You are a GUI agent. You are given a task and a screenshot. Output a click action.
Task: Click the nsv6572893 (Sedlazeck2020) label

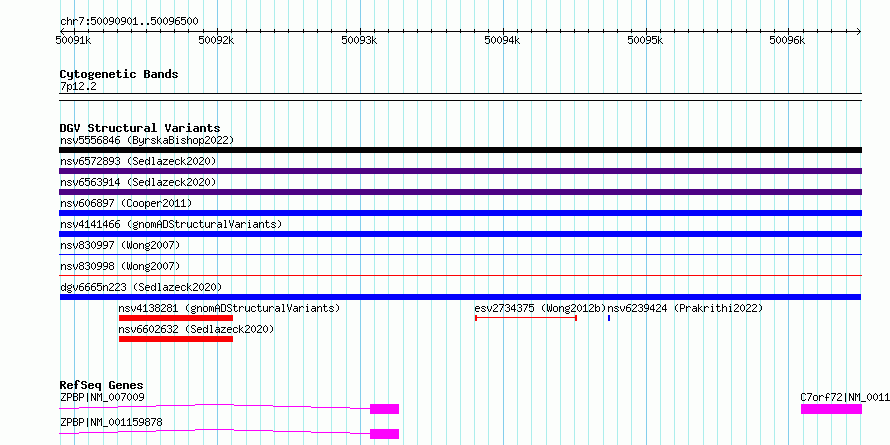[x=138, y=161]
